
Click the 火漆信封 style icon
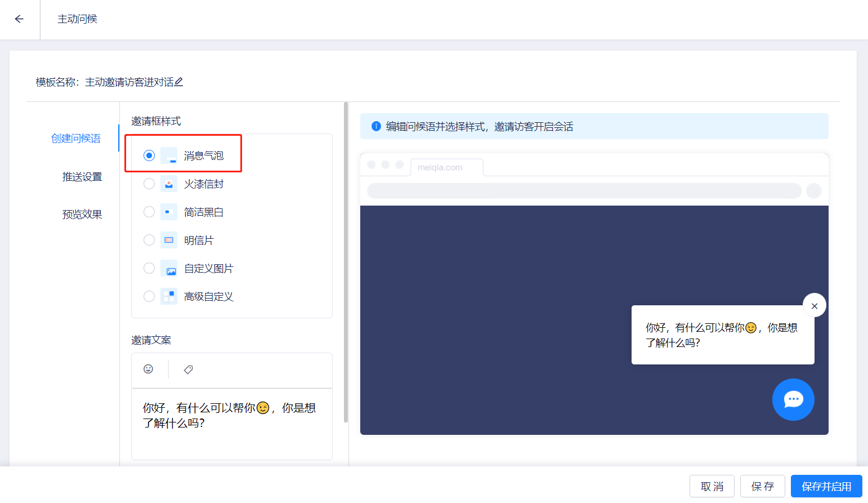[x=169, y=184]
